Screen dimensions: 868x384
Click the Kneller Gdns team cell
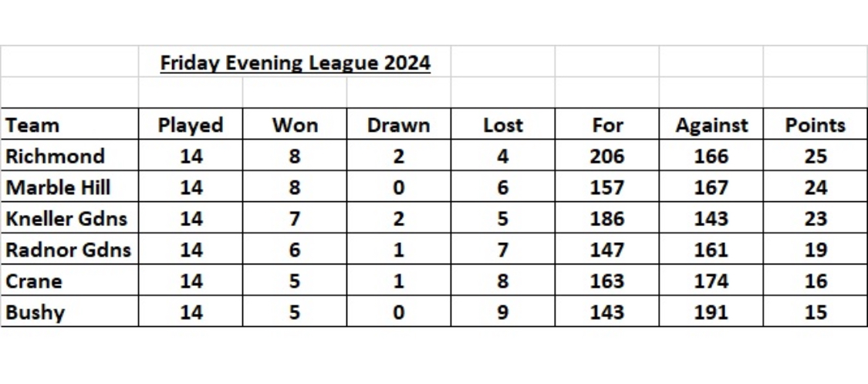(x=66, y=219)
